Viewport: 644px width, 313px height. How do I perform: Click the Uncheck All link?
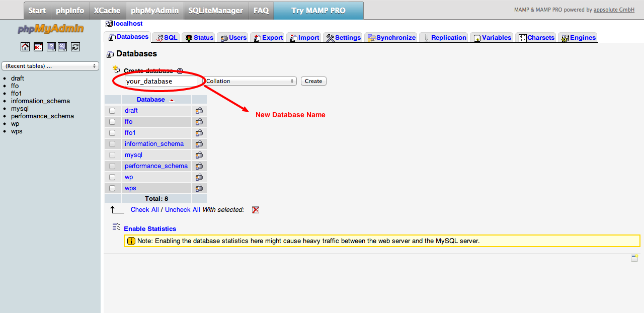tap(183, 210)
